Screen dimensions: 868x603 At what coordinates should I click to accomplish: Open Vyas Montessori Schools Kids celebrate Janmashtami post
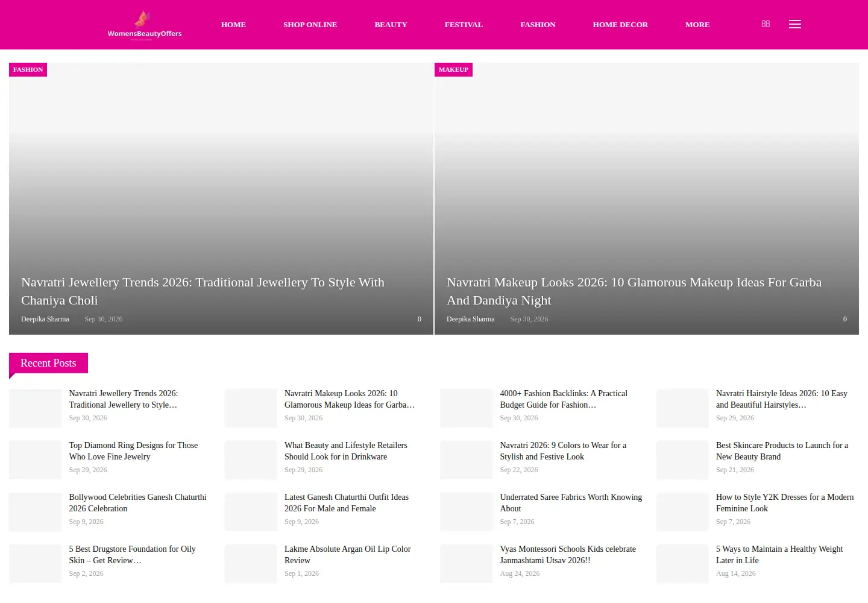pos(568,555)
